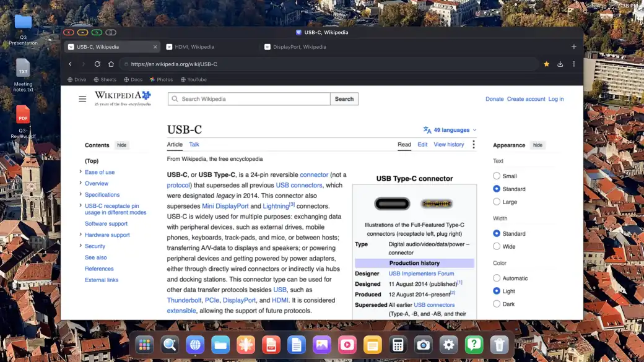Add a new browser tab

click(x=574, y=47)
